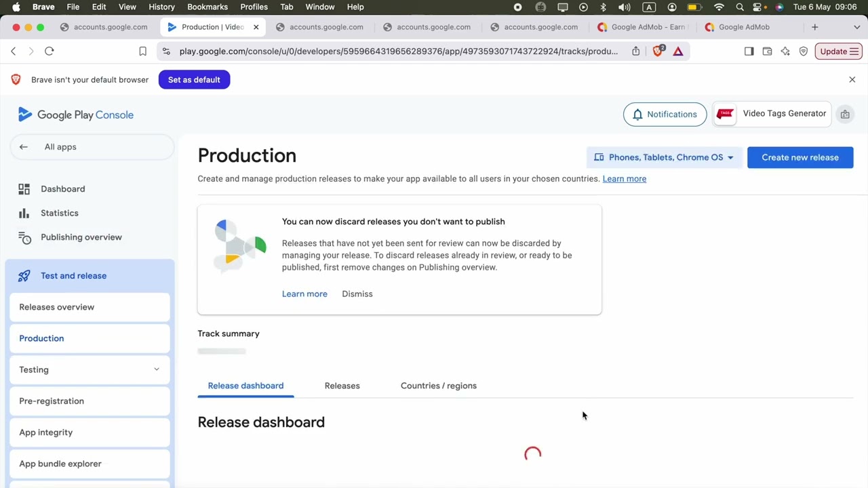Click the Brave VPN shield icon

804,52
